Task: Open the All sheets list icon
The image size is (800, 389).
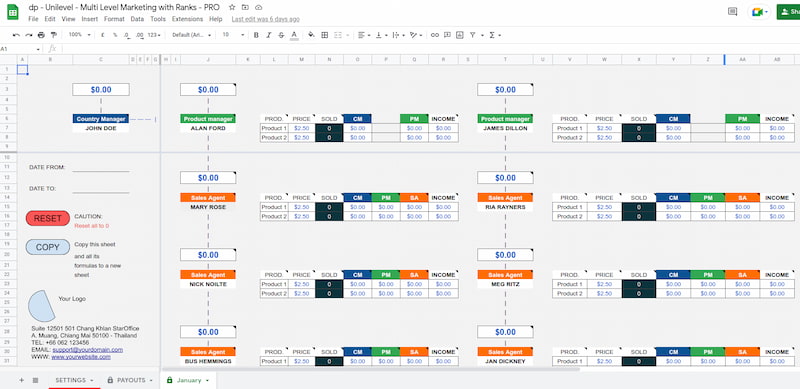Action: [35, 380]
